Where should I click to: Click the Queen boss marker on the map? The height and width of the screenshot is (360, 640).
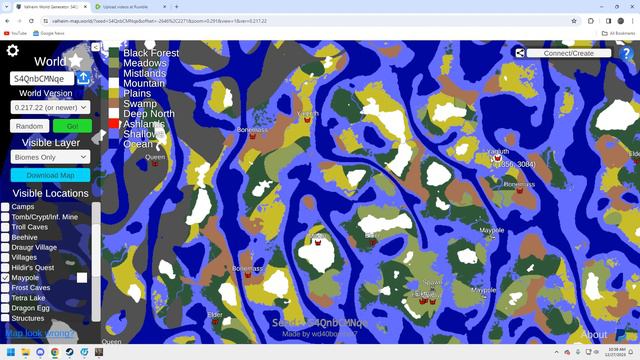155,164
